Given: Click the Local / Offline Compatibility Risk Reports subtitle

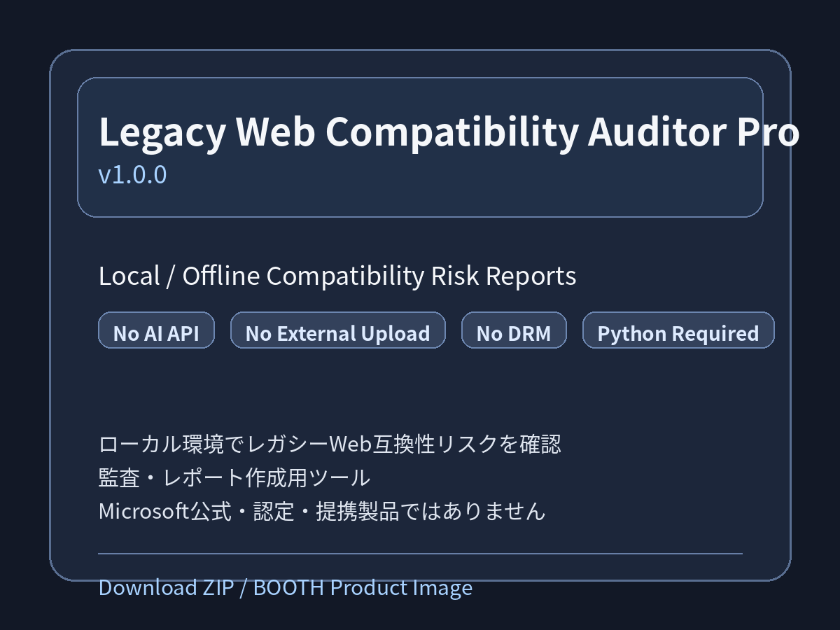Looking at the screenshot, I should (337, 276).
